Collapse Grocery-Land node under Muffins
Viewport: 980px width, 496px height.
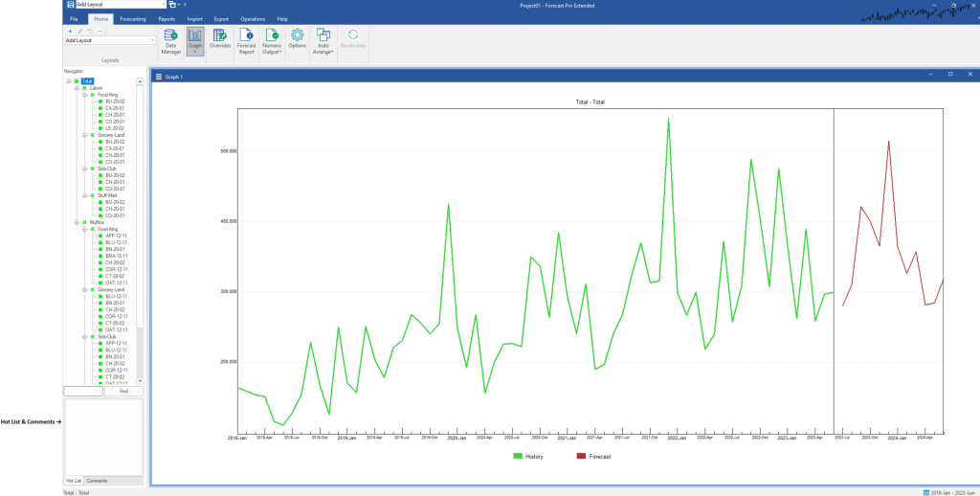[x=85, y=289]
